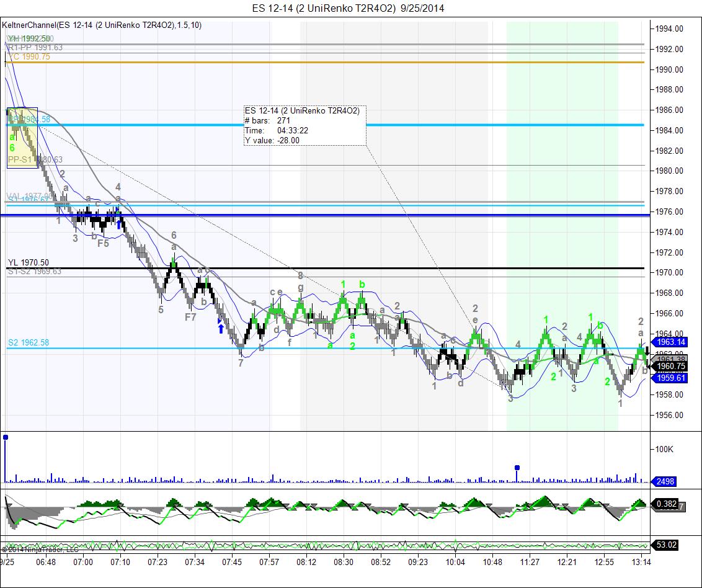This screenshot has height=588, width=702.
Task: Click the 1976.00 price axis label
Action: tap(669, 212)
